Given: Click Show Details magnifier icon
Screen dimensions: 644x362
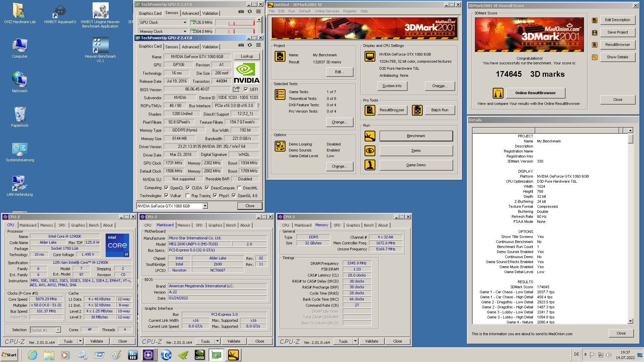Looking at the screenshot, I should tap(595, 57).
